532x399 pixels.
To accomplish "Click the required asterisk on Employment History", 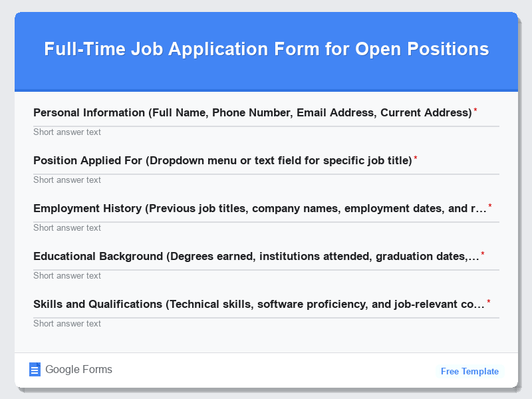I will [490, 205].
